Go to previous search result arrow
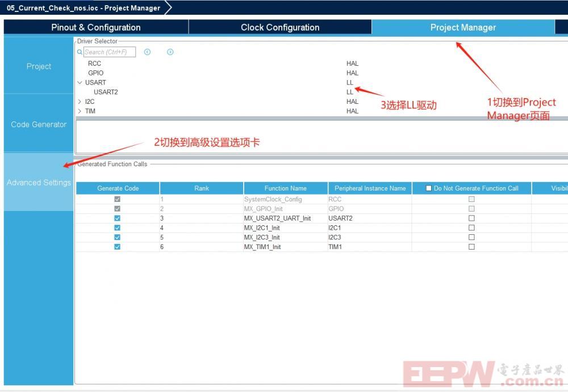568x392 pixels. [147, 52]
